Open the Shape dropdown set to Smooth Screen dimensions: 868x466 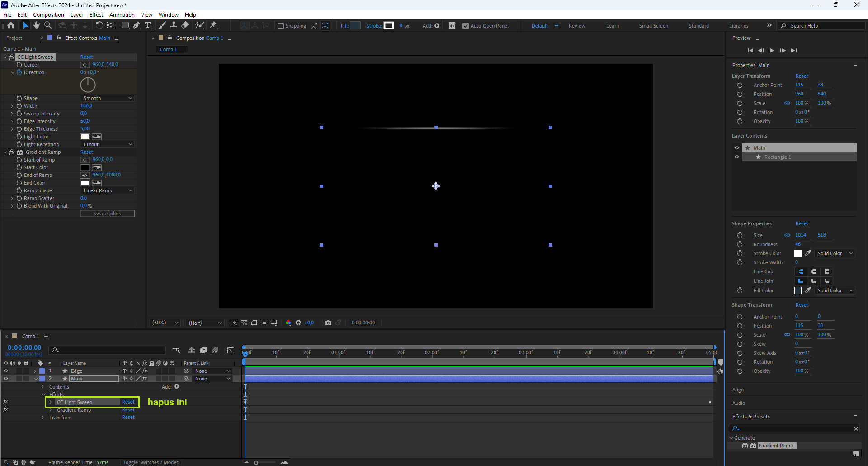(108, 98)
